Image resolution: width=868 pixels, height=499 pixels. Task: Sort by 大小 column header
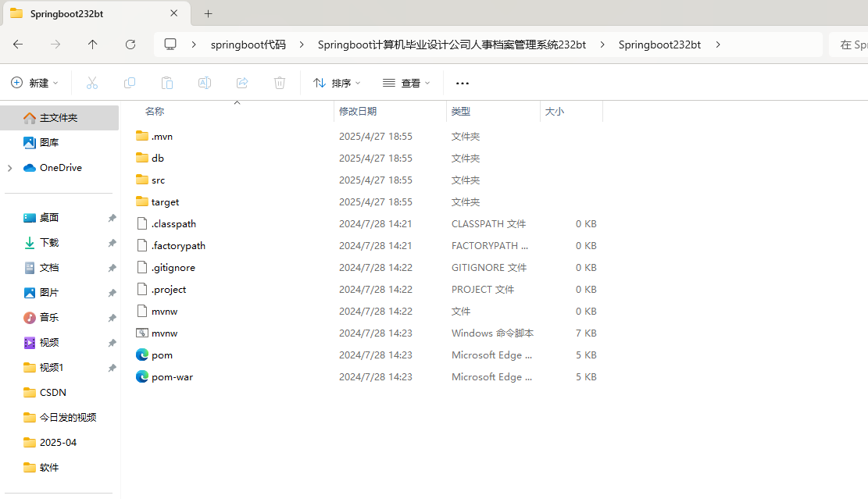(554, 111)
